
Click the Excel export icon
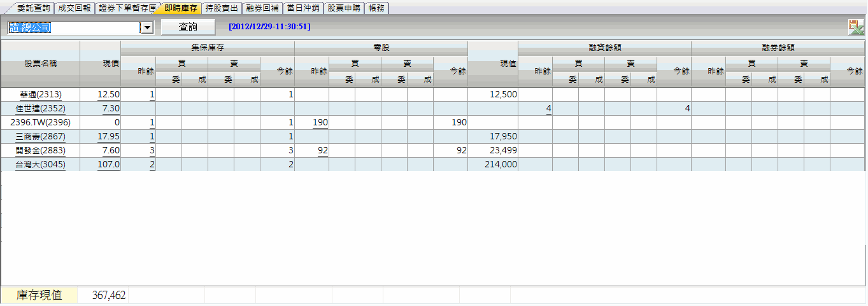click(855, 27)
